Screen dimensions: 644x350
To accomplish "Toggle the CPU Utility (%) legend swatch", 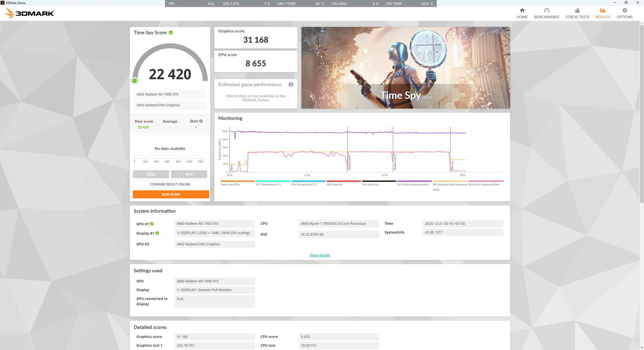I will 379,181.
